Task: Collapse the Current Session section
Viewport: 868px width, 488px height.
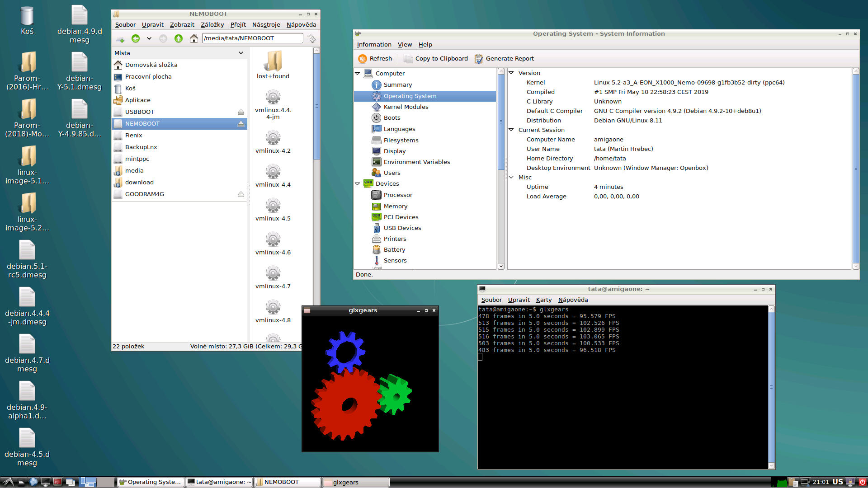Action: click(511, 130)
